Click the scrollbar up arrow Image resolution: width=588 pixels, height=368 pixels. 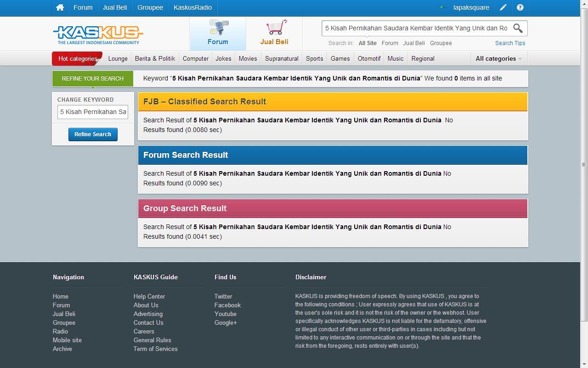coord(584,4)
